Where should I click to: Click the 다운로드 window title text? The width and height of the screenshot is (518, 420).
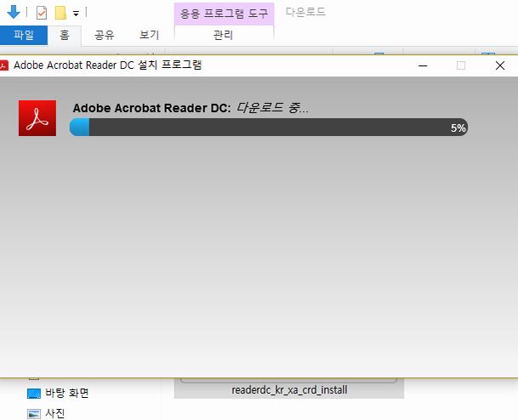(x=305, y=12)
